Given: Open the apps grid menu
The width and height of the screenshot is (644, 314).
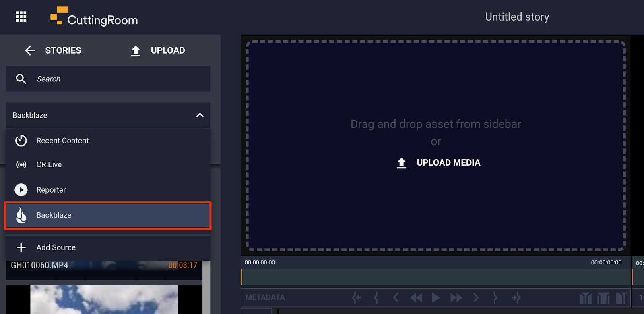Looking at the screenshot, I should tap(21, 17).
